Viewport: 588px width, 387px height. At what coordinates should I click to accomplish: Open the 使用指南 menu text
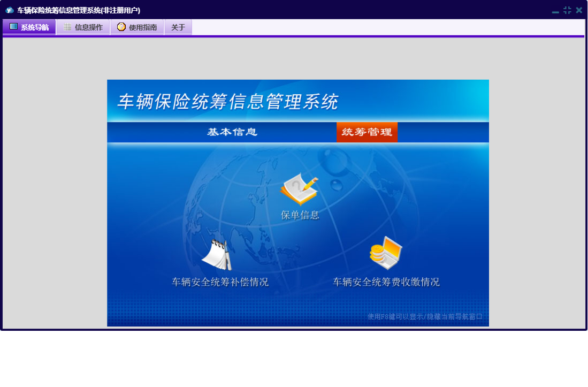click(143, 27)
